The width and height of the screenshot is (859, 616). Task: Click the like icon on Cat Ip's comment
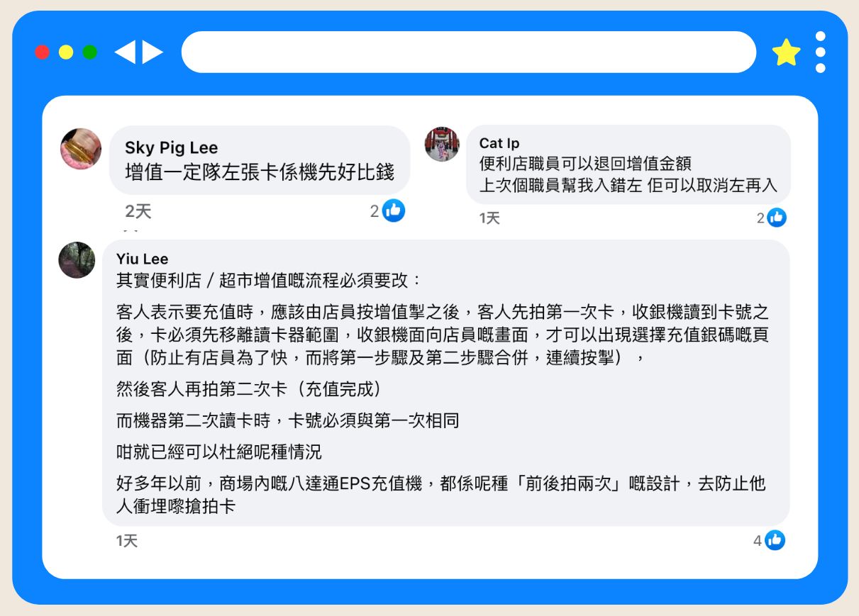pyautogui.click(x=777, y=218)
